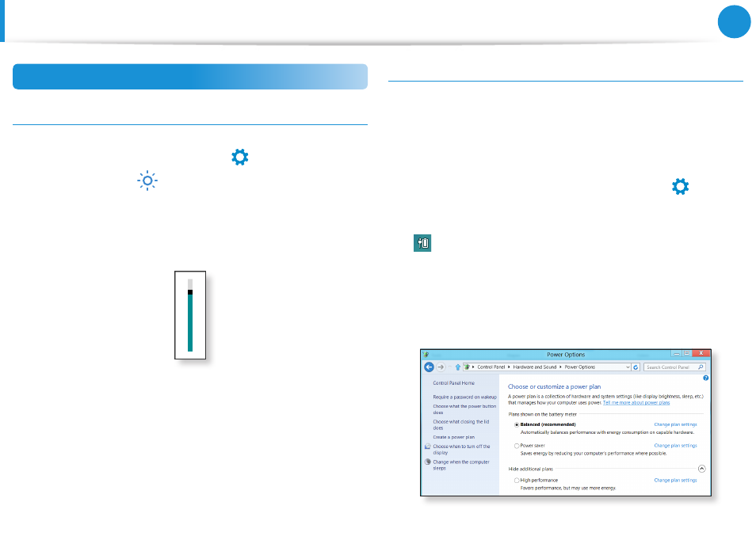Go back with the blue Back arrow
The width and height of the screenshot is (756, 536).
[429, 367]
